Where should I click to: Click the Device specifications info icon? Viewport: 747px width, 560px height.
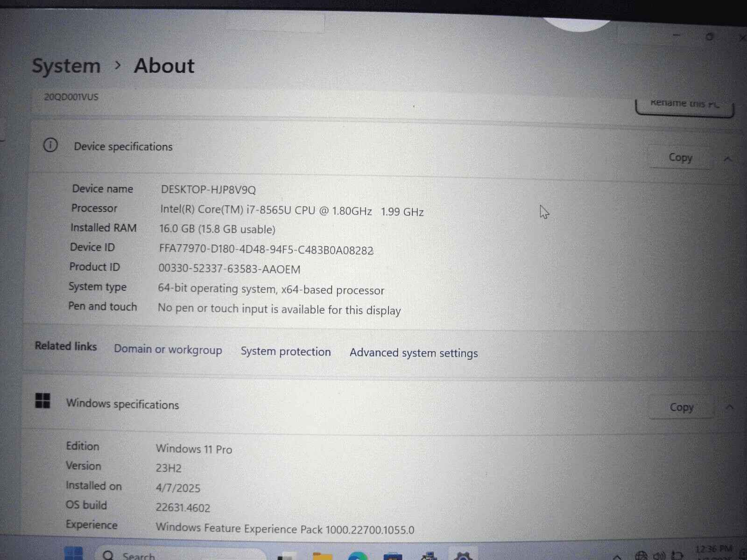coord(50,145)
